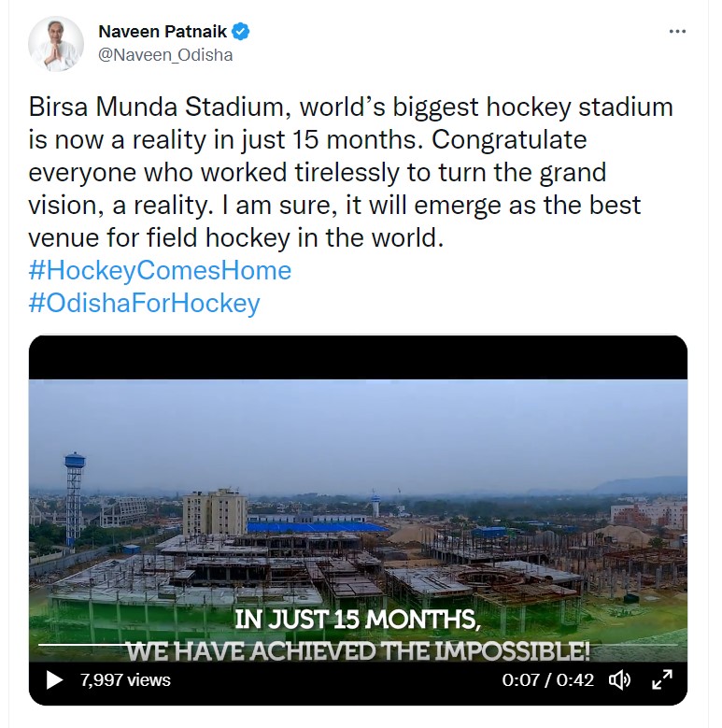Click the 7,997 views counter
Screen dimensions: 722x728
[x=125, y=680]
